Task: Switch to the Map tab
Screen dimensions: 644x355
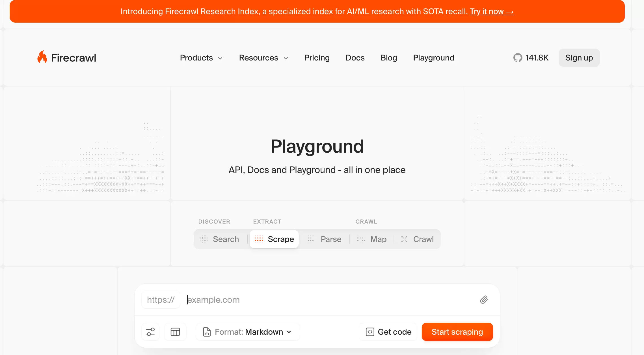Action: click(372, 239)
